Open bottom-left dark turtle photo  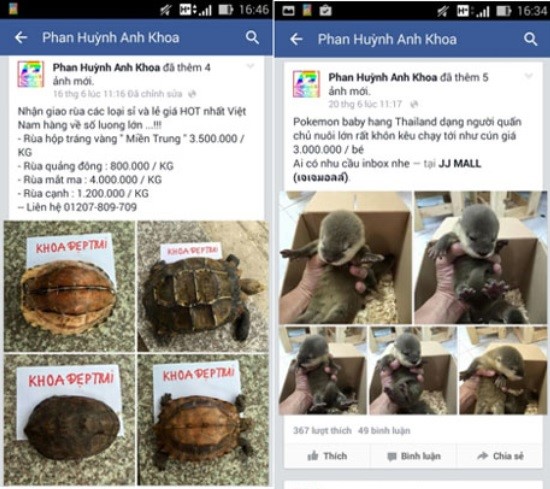pos(69,420)
